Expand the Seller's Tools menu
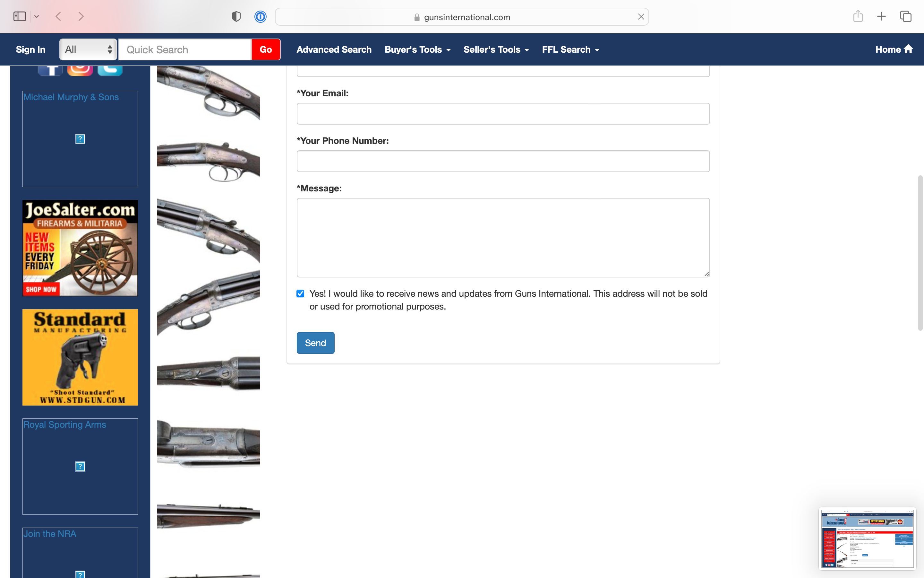This screenshot has width=924, height=578. pyautogui.click(x=496, y=49)
